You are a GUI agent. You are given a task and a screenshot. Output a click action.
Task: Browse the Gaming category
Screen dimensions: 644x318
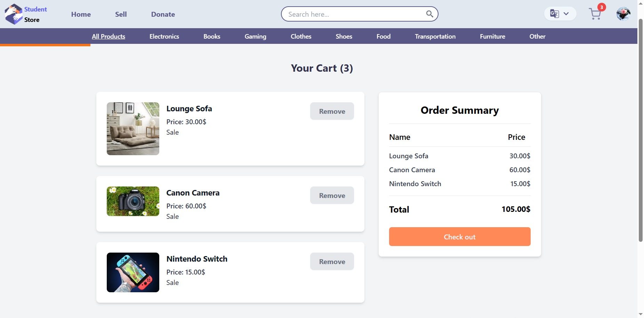tap(255, 36)
